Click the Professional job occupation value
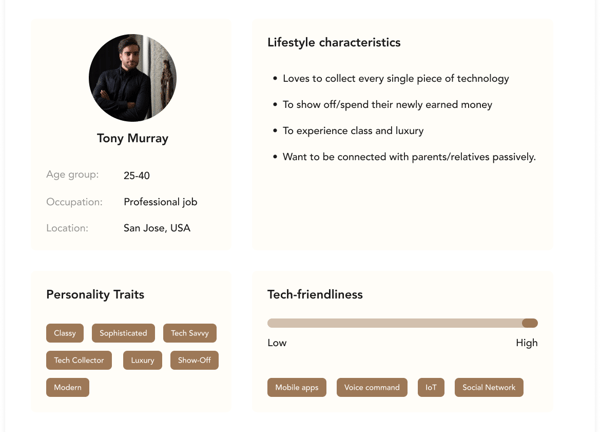600x432 pixels. (160, 202)
